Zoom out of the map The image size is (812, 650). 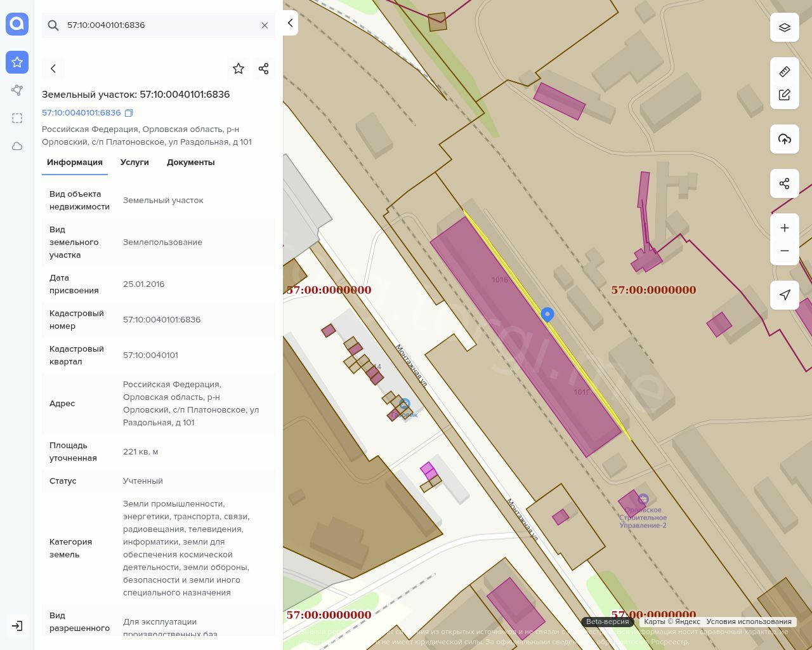point(785,251)
